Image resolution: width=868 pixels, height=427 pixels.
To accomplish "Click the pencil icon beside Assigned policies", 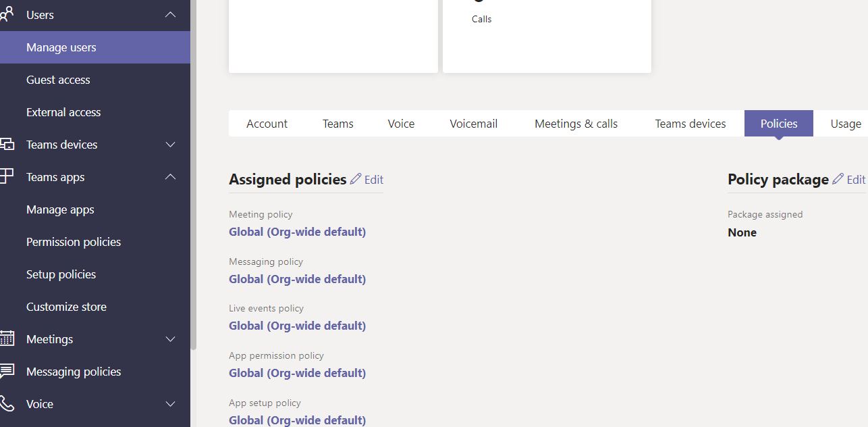I will 356,179.
